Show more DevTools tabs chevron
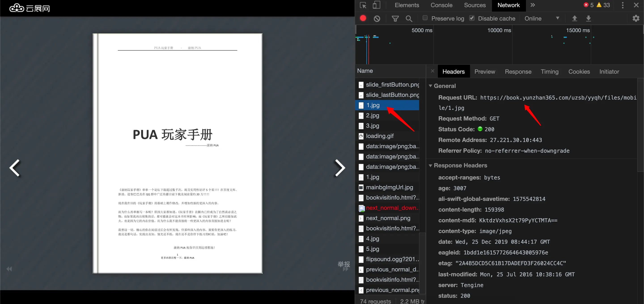The width and height of the screenshot is (644, 304). pyautogui.click(x=533, y=5)
